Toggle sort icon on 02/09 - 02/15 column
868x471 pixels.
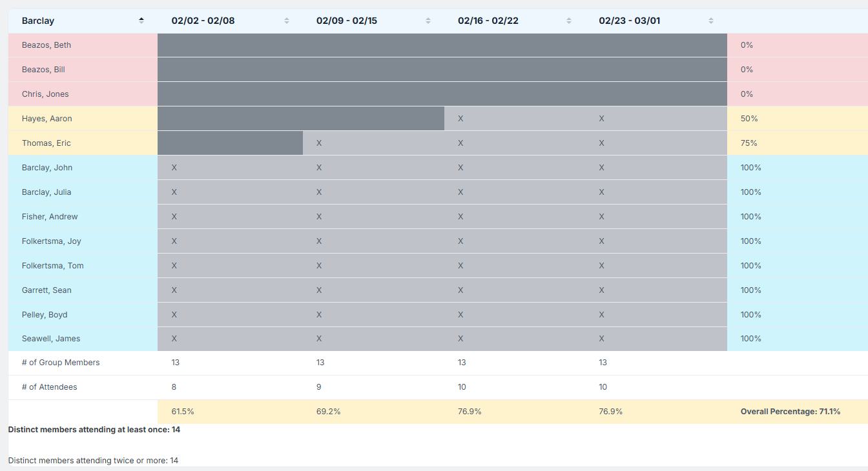pos(428,21)
